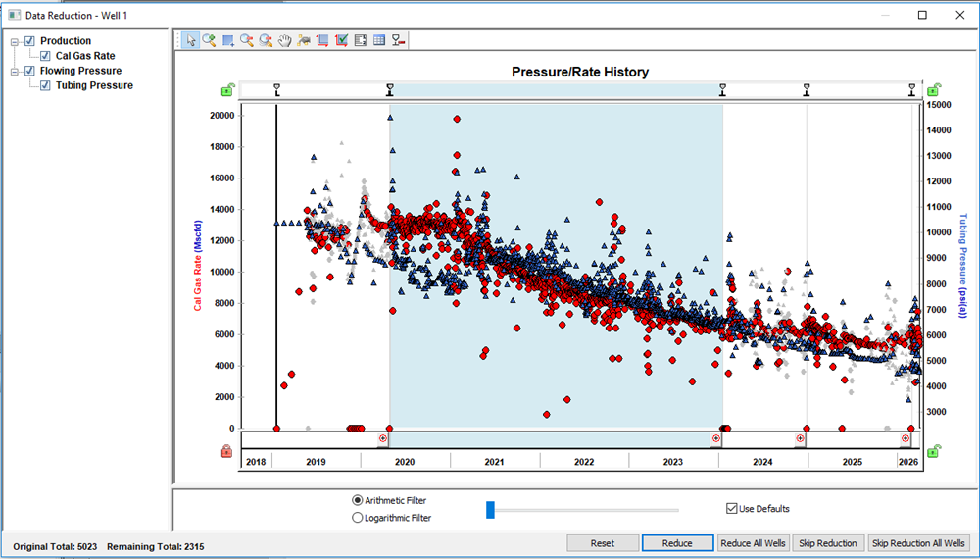Select the blue rectangle zoom area tool
980x559 pixels.
click(228, 40)
